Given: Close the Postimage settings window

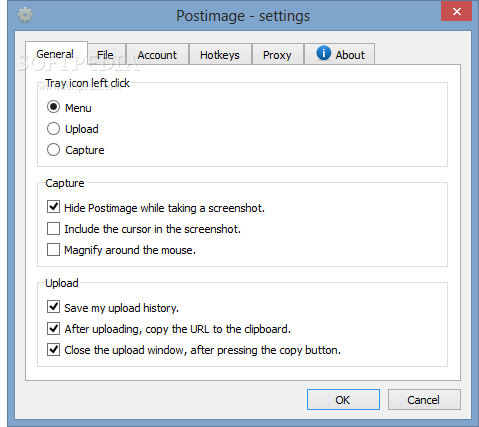Looking at the screenshot, I should 456,11.
